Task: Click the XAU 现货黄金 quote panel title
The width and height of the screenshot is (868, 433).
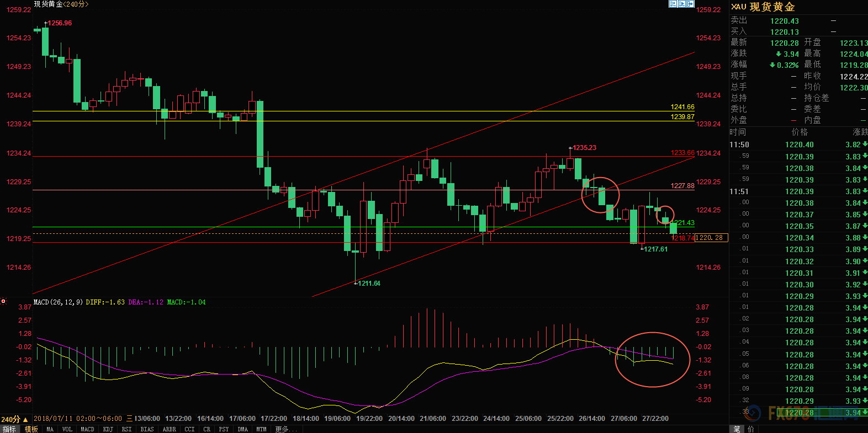Action: (763, 7)
